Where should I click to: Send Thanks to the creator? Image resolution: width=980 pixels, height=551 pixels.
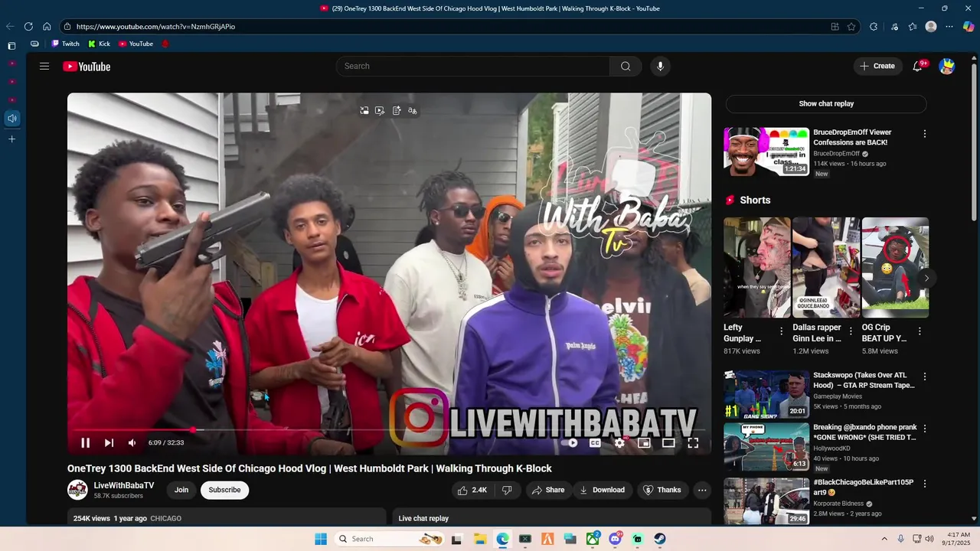662,490
